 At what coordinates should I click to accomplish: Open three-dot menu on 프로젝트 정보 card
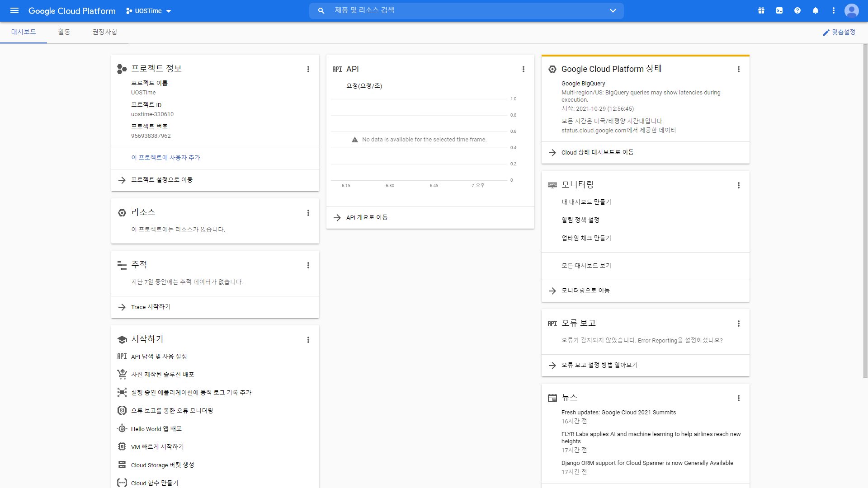pos(308,69)
